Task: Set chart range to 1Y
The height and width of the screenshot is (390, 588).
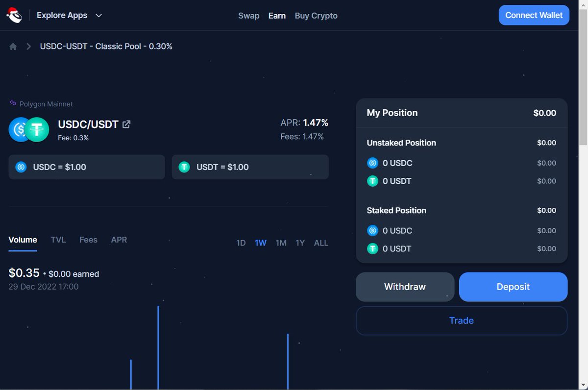Action: [300, 243]
